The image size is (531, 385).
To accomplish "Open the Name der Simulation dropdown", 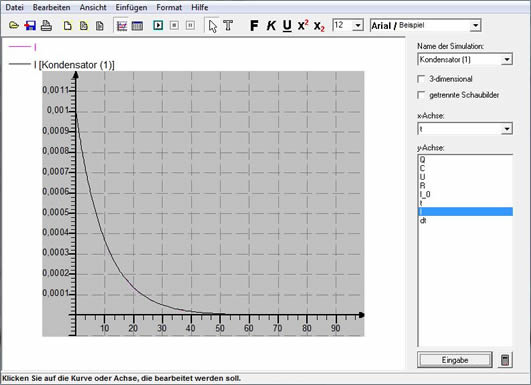I will pyautogui.click(x=507, y=60).
